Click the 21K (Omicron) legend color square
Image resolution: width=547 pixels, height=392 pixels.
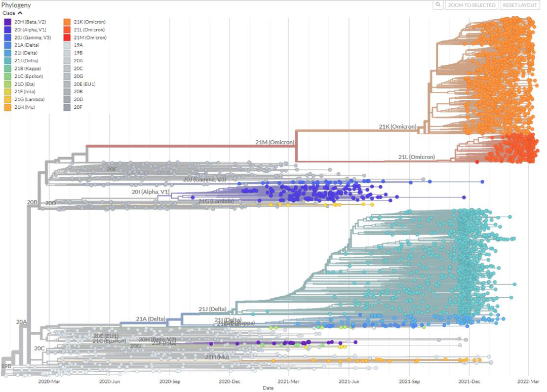[x=67, y=22]
